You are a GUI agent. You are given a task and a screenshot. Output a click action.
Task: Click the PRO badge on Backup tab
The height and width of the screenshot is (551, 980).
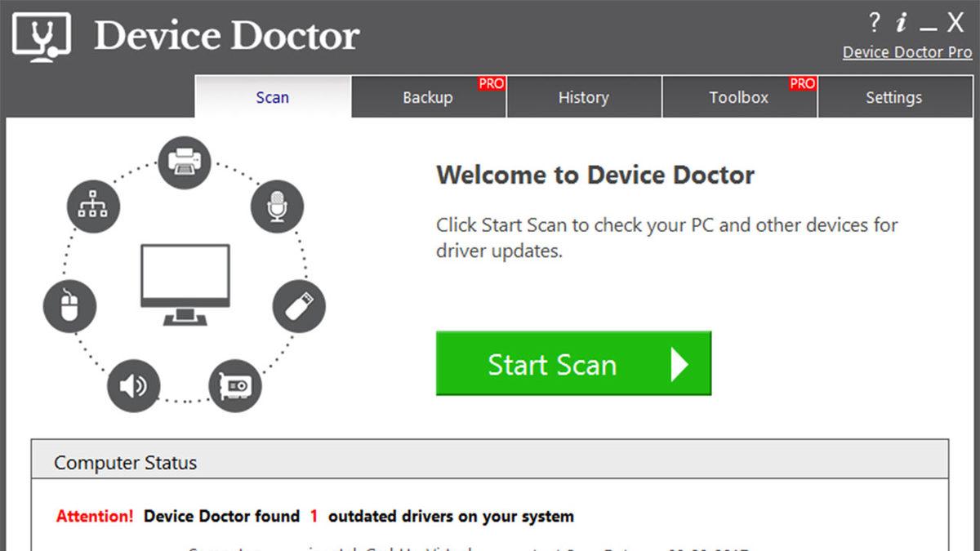pos(490,82)
